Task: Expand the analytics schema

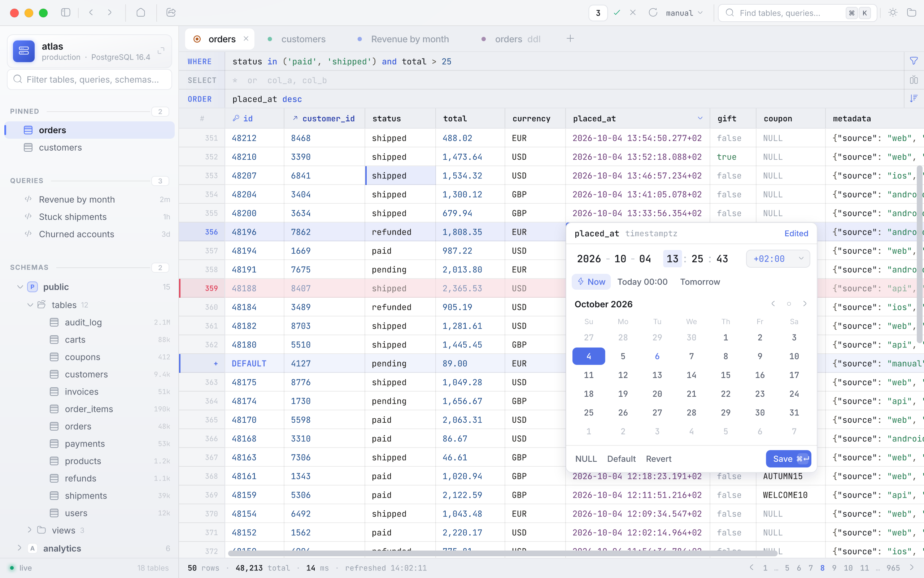Action: click(x=19, y=548)
